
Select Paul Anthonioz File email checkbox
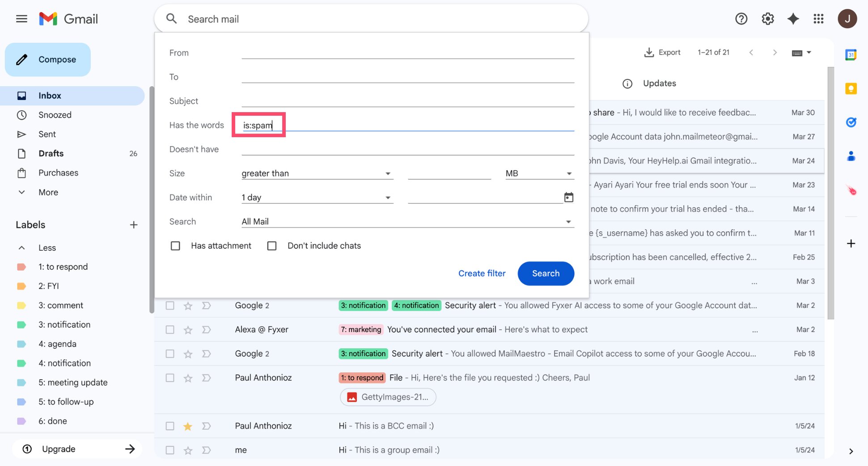tap(170, 378)
